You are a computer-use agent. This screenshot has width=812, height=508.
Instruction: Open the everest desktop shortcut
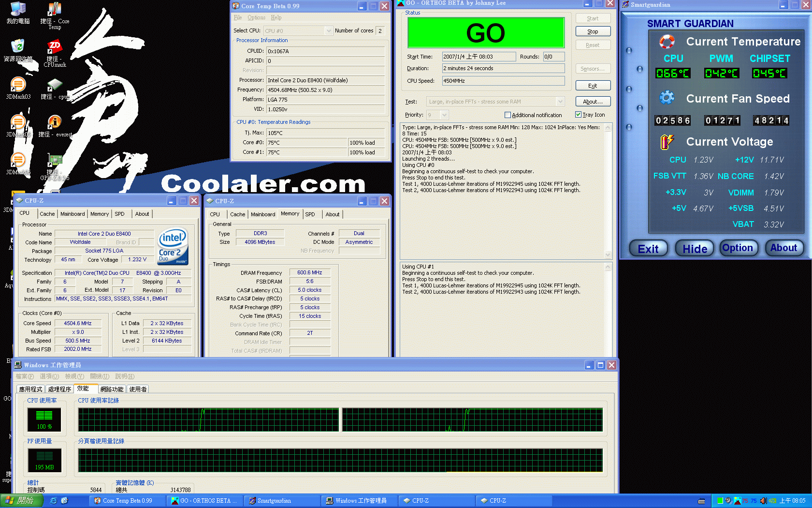pyautogui.click(x=55, y=126)
